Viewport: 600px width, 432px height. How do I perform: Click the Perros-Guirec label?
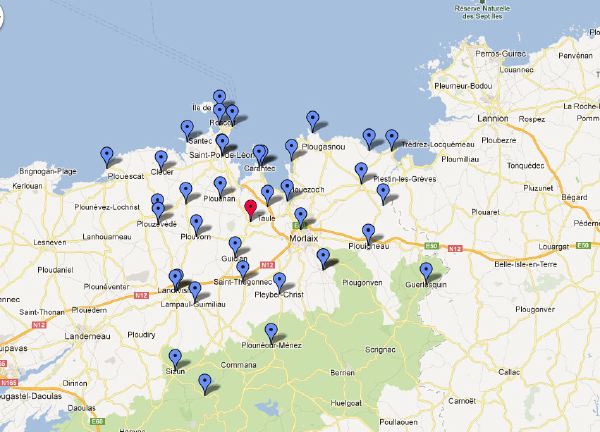click(x=501, y=54)
